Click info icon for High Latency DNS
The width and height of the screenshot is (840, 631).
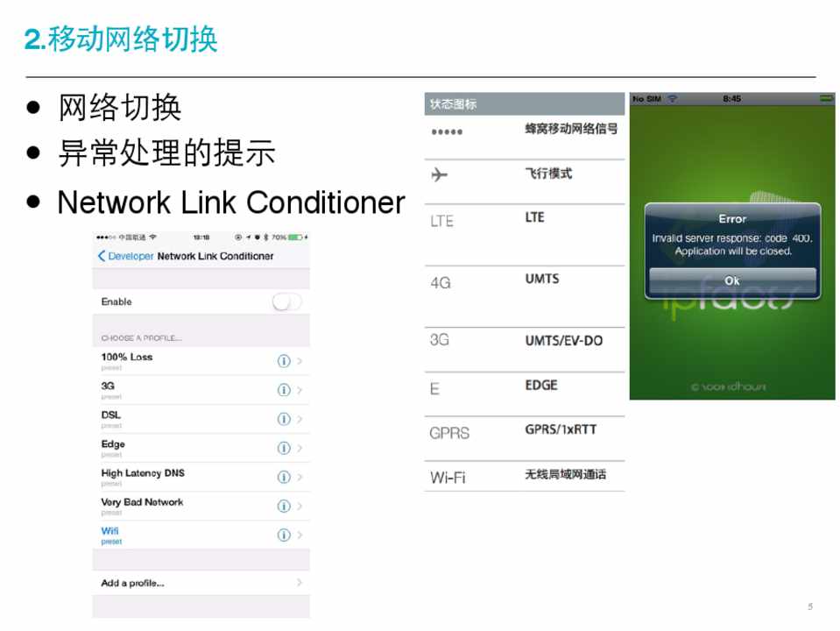[283, 477]
